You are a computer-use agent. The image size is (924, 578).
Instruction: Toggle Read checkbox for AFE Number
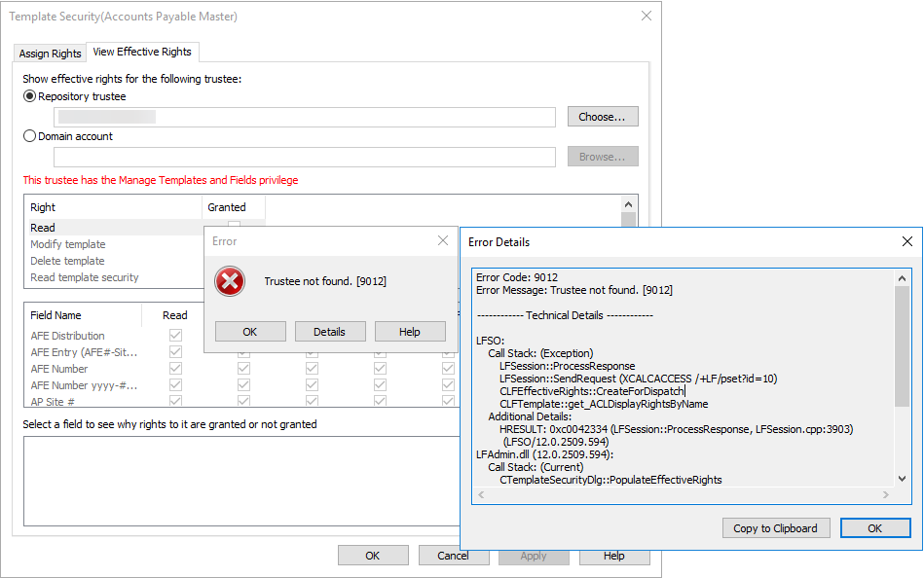tap(175, 368)
